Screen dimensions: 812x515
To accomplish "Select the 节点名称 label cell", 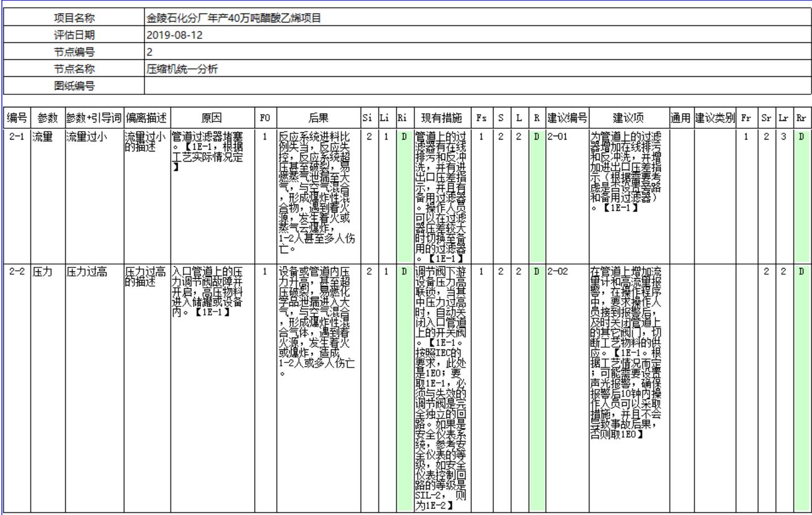I will click(74, 69).
